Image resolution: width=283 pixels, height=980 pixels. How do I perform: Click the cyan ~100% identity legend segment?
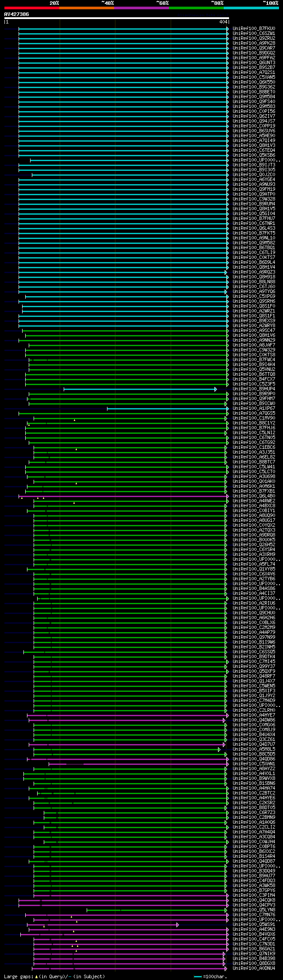click(x=251, y=8)
